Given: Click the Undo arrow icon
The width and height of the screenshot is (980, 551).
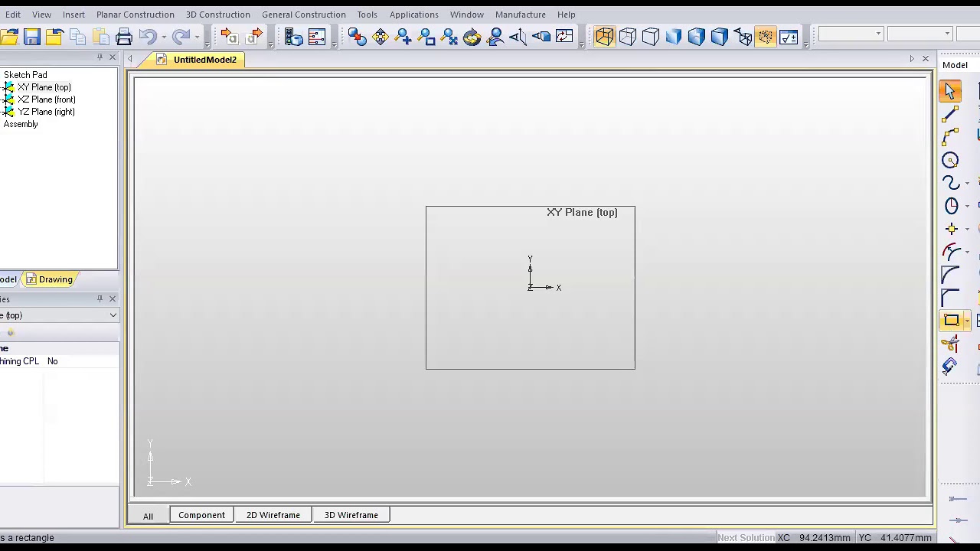Looking at the screenshot, I should coord(148,37).
